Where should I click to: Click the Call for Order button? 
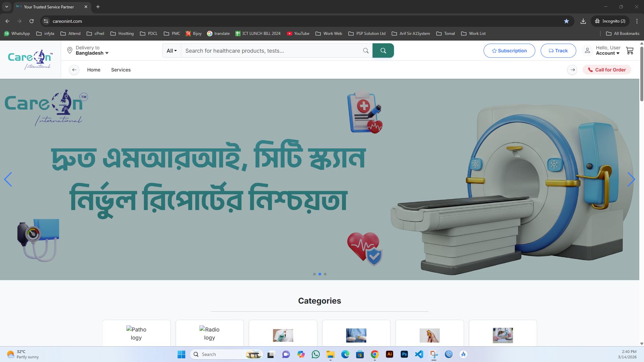(x=606, y=70)
